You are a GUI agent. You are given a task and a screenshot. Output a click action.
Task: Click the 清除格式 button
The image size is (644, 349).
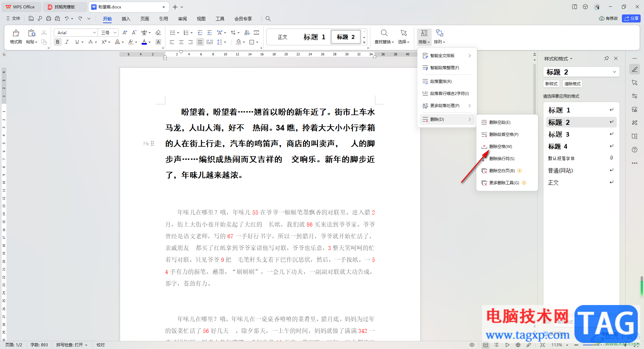coord(572,84)
